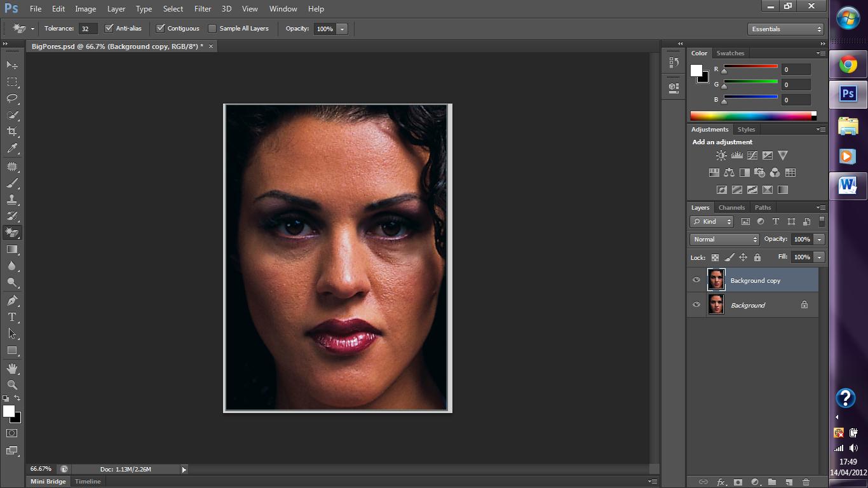Viewport: 868px width, 488px height.
Task: Switch to the Channels tab
Action: (731, 208)
